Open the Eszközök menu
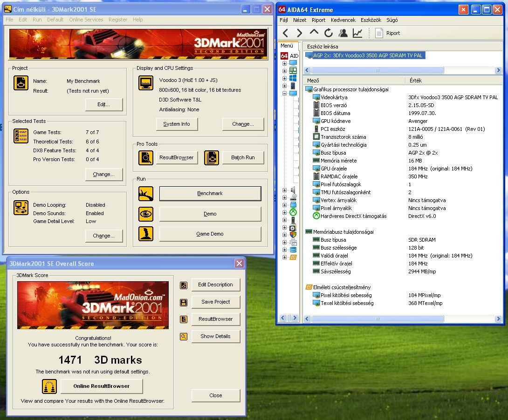 tap(371, 20)
